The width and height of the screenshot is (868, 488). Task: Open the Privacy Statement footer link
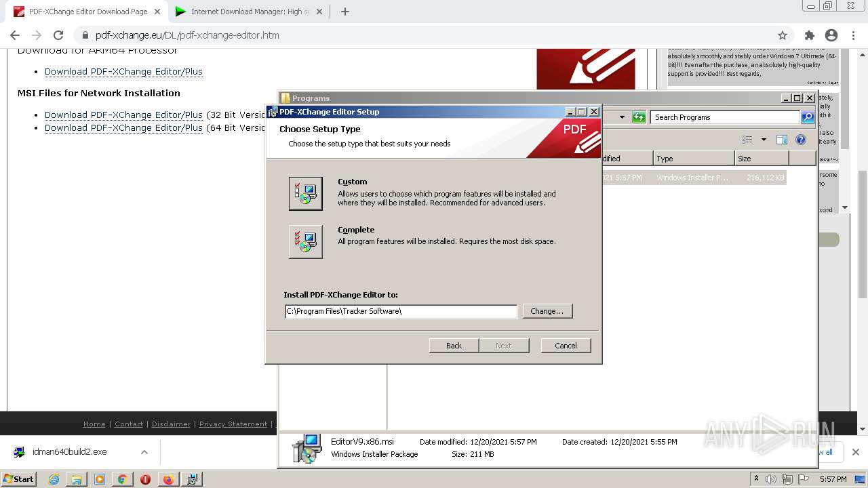pyautogui.click(x=233, y=424)
